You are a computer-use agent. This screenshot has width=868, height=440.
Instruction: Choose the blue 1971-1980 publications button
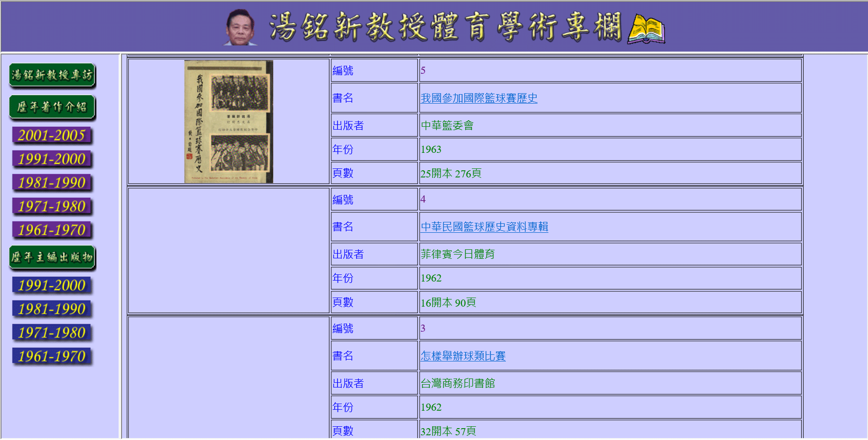point(52,333)
